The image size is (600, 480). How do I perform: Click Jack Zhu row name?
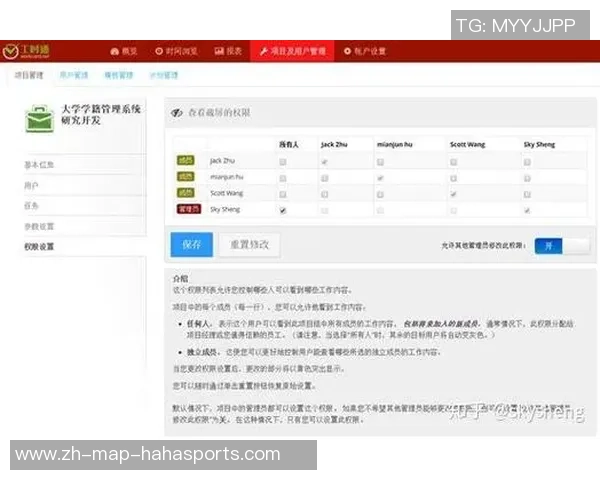point(222,161)
